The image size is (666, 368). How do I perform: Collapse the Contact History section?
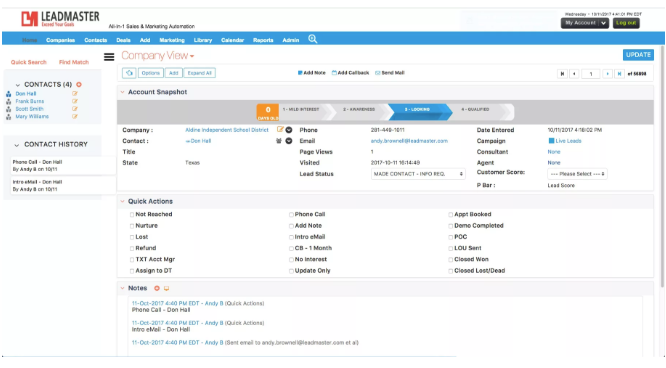17,145
